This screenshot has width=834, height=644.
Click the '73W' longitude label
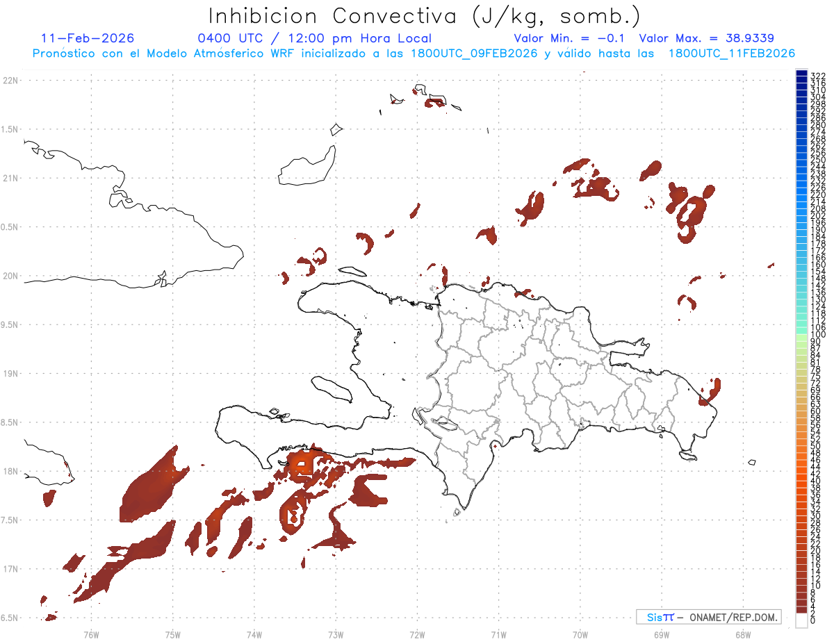(336, 634)
